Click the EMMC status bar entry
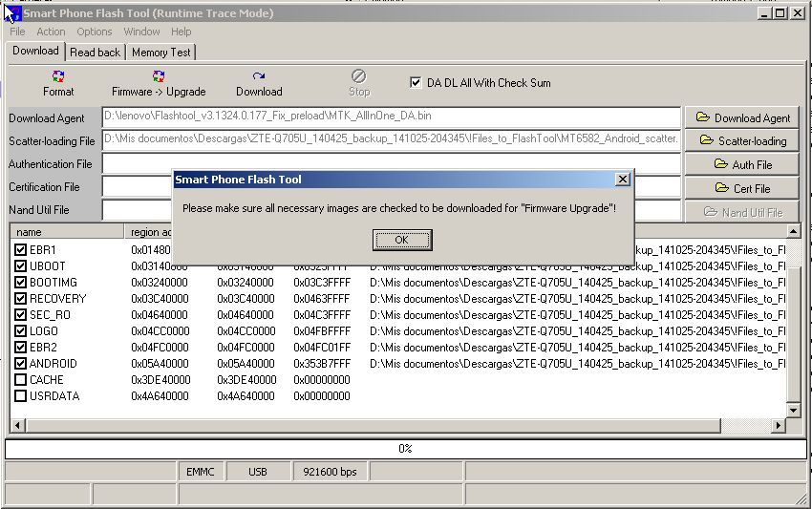 tap(201, 472)
